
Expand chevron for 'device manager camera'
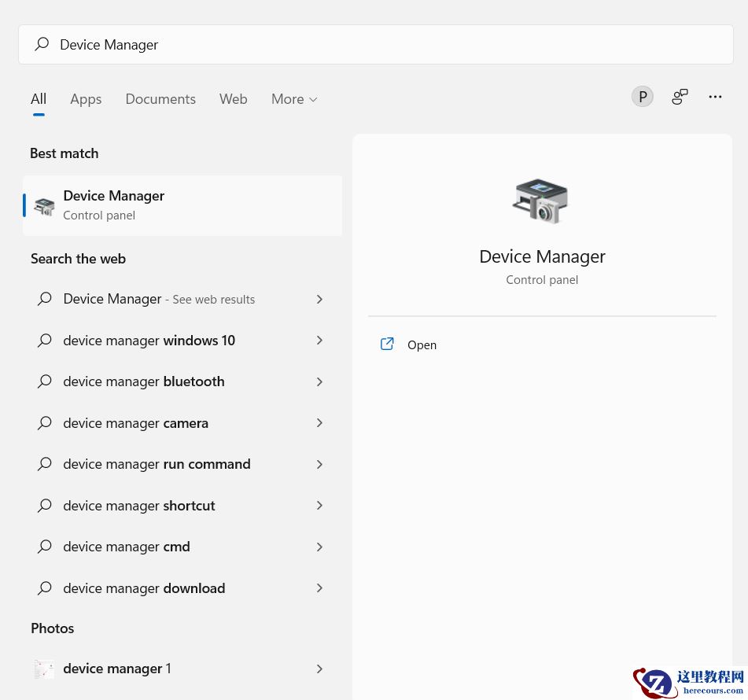point(319,423)
